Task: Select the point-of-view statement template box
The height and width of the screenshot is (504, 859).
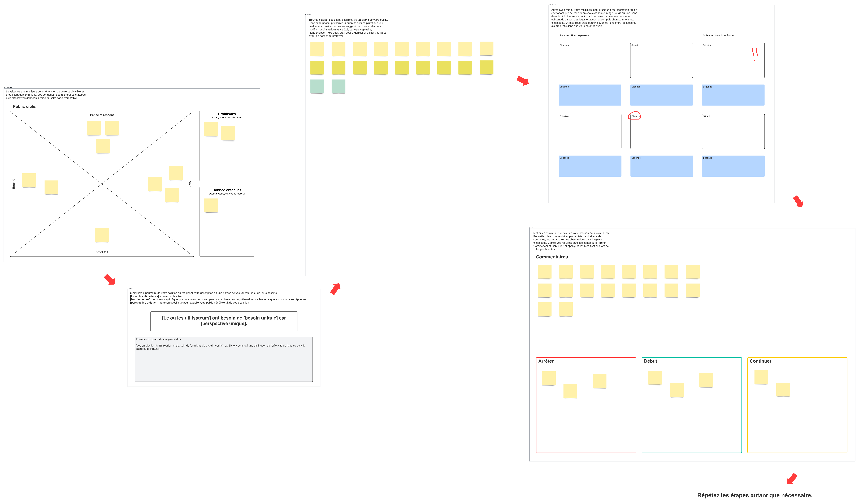Action: pos(224,321)
